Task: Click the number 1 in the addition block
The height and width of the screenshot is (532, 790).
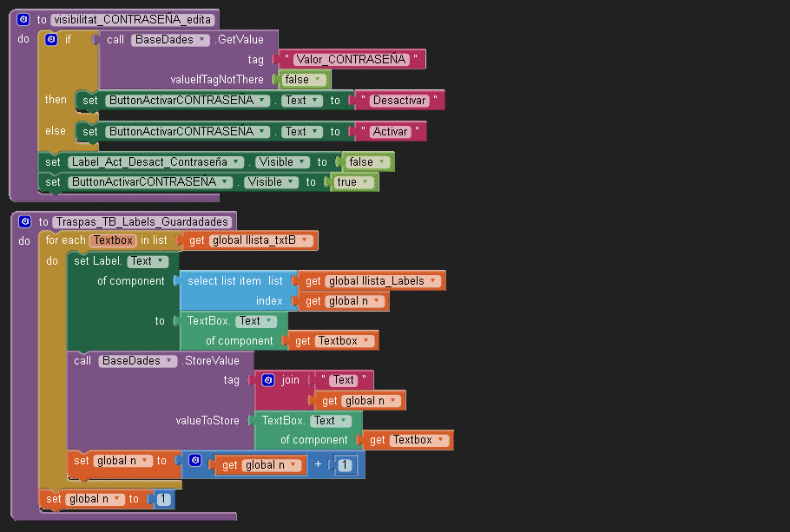Action: pos(345,466)
